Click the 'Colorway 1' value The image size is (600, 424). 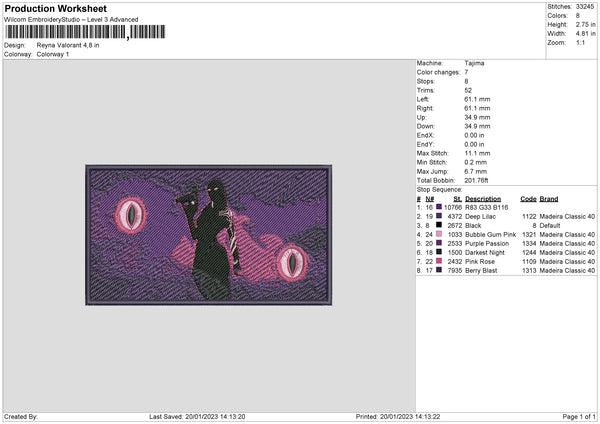click(x=53, y=54)
